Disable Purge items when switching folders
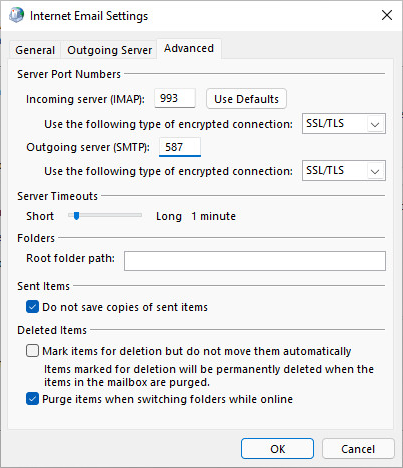The height and width of the screenshot is (468, 403). coord(32,399)
